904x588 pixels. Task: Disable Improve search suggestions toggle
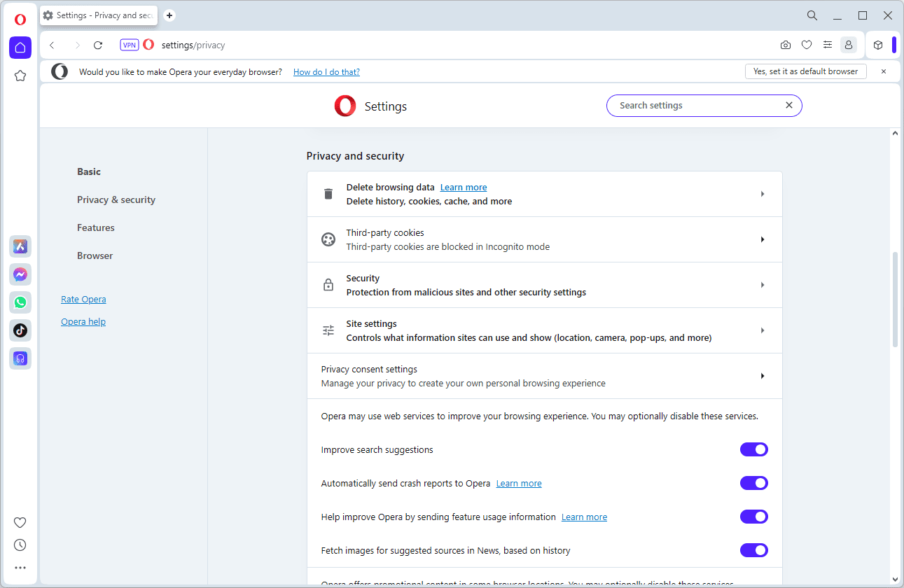753,449
